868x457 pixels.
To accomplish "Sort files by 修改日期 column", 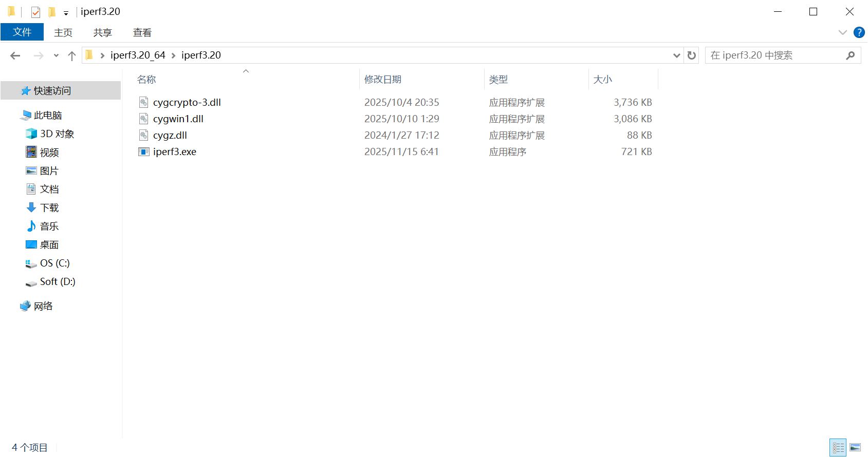I will tap(383, 80).
